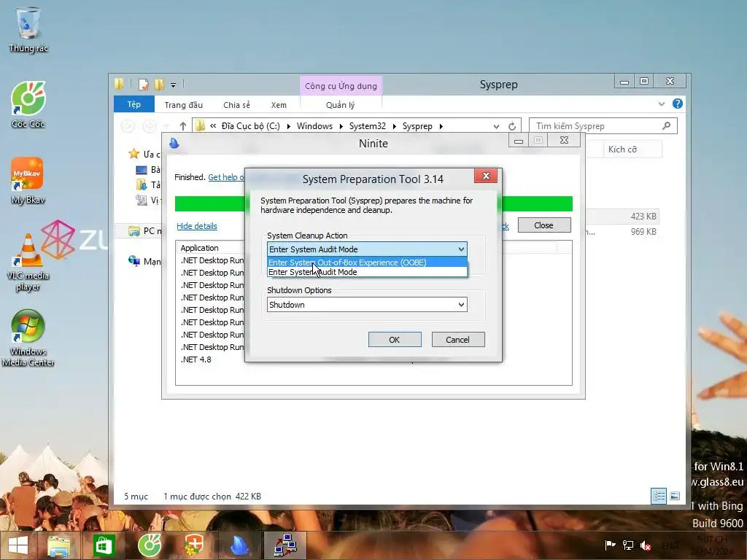Viewport: 747px width, 560px height.
Task: Expand the Explorer ribbon with the chevron
Action: tap(661, 104)
